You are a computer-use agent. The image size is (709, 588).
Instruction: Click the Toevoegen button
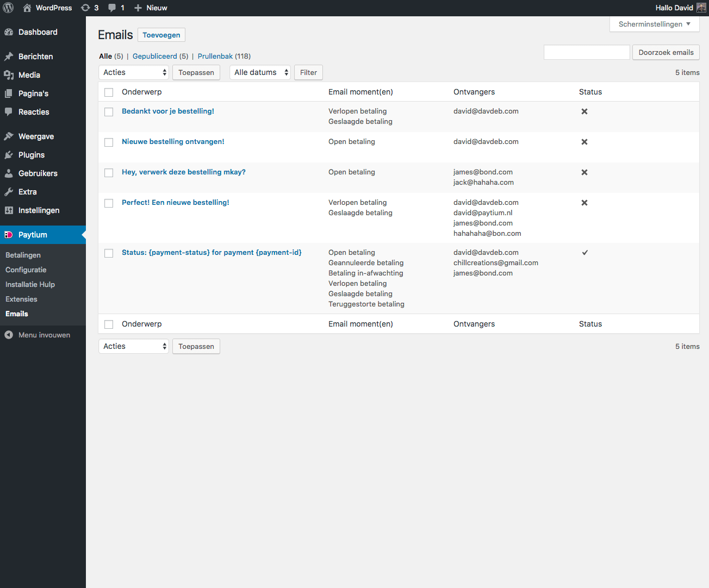161,35
